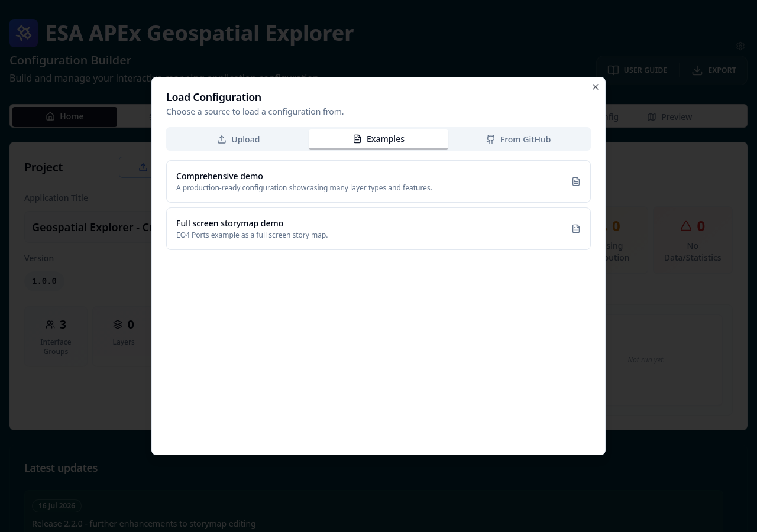Click the Interface Groups people icon
The width and height of the screenshot is (757, 532).
[50, 325]
